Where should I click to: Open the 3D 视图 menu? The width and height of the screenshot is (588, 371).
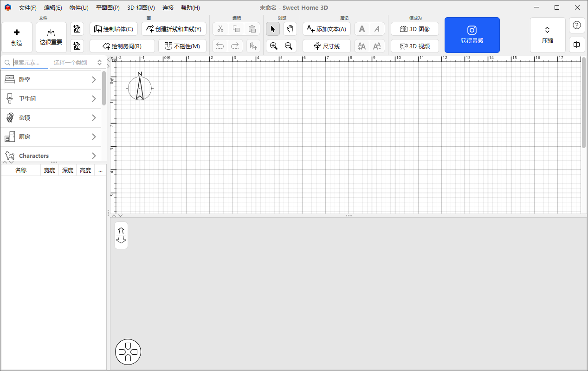pyautogui.click(x=141, y=7)
